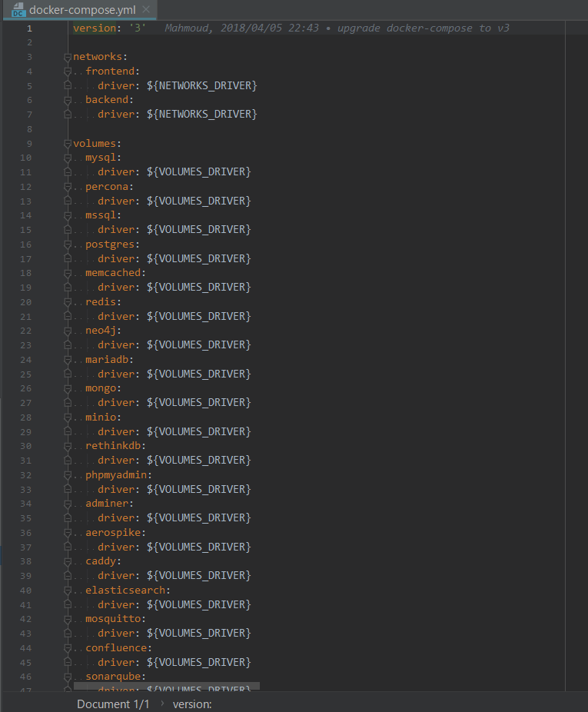This screenshot has width=588, height=712.
Task: Fold the sonarqube volume entry
Action: click(x=68, y=677)
